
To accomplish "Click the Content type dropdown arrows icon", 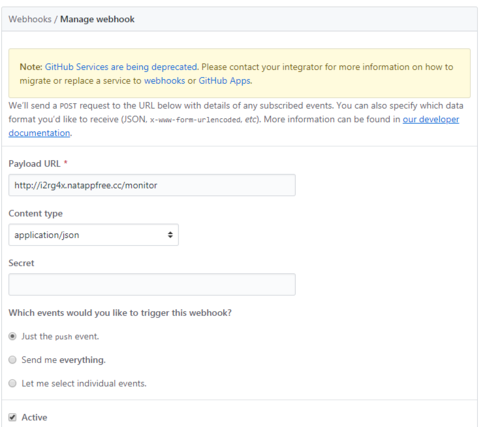I will (x=170, y=235).
